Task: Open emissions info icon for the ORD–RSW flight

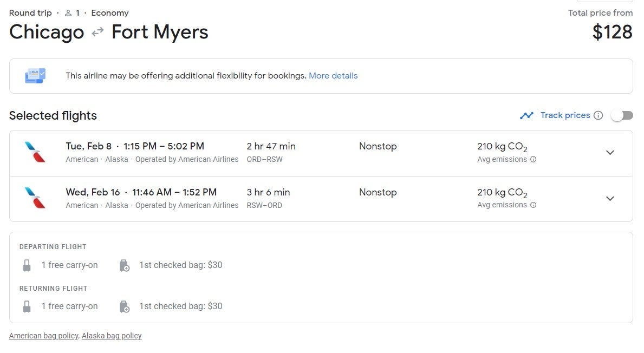Action: (x=533, y=160)
